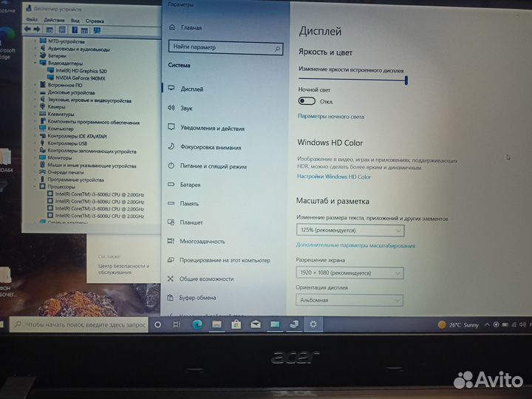Open Справка menu in Device Manager
The width and height of the screenshot is (532, 399).
point(95,21)
